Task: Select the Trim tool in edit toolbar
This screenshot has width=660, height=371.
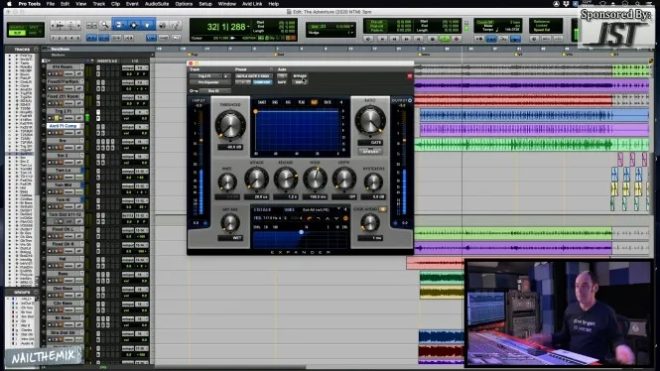Action: pyautogui.click(x=119, y=25)
